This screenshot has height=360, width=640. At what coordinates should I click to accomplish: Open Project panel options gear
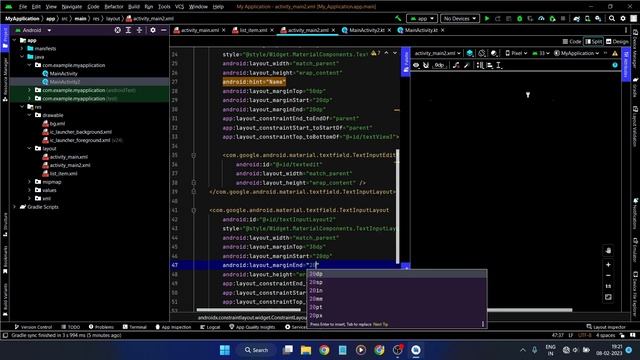tap(153, 30)
